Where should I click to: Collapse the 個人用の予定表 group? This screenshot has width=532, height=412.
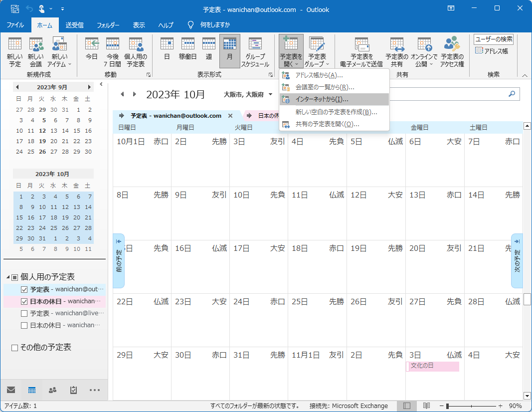[x=8, y=277]
